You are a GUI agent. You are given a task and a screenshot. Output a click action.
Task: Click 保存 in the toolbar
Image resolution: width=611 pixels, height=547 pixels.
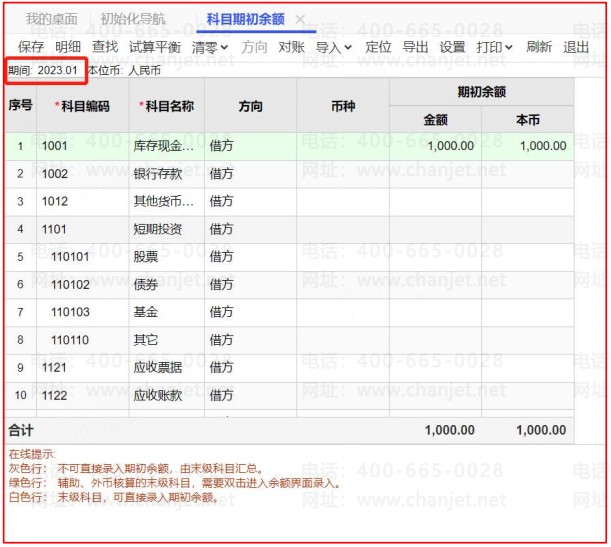click(31, 47)
